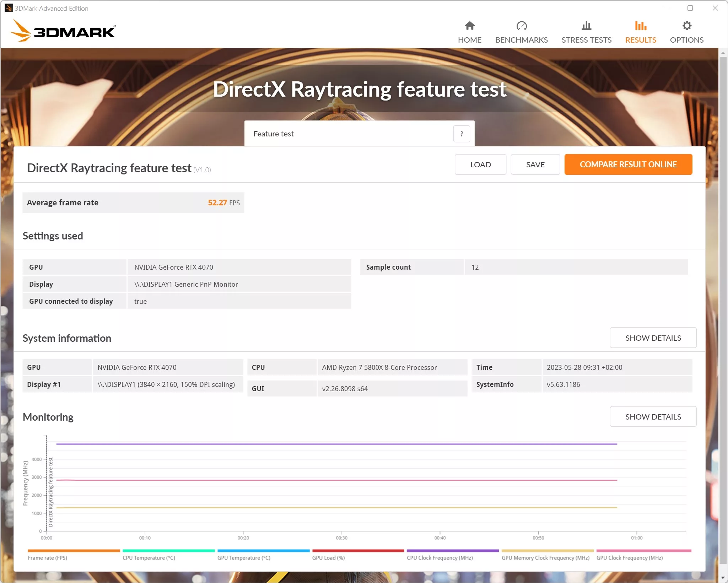Click the question mark help button
Screen dimensions: 728x583
pyautogui.click(x=461, y=134)
